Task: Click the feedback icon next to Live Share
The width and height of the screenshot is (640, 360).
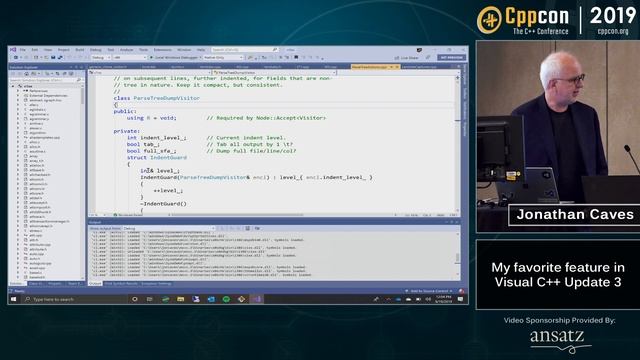Action: click(x=428, y=58)
